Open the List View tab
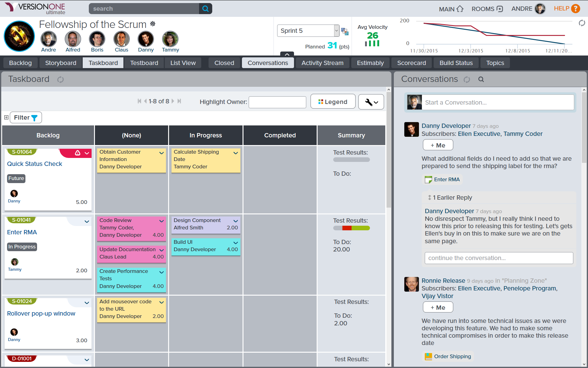The height and width of the screenshot is (368, 588). click(183, 63)
